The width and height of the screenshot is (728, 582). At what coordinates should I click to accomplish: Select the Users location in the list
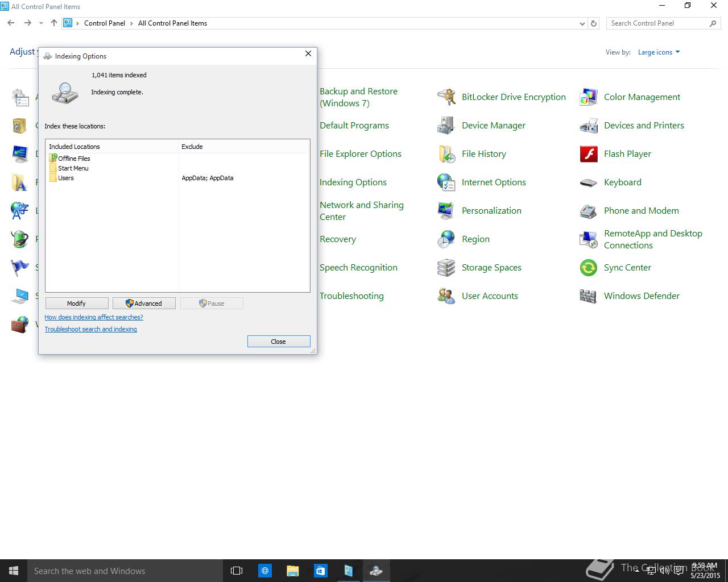pyautogui.click(x=66, y=178)
